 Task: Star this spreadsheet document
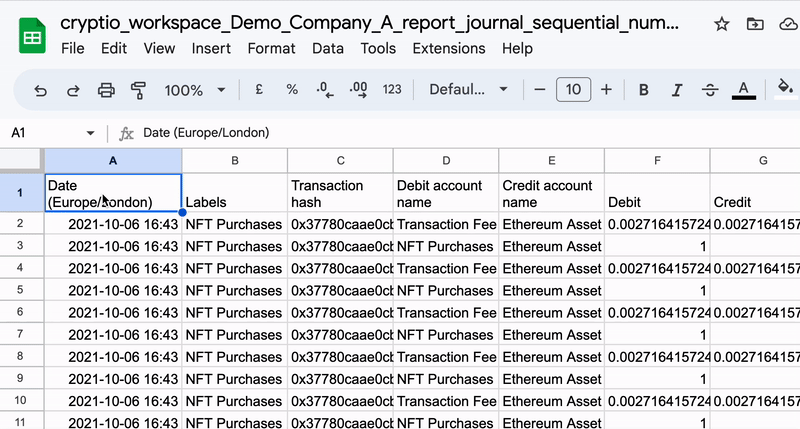pyautogui.click(x=721, y=24)
